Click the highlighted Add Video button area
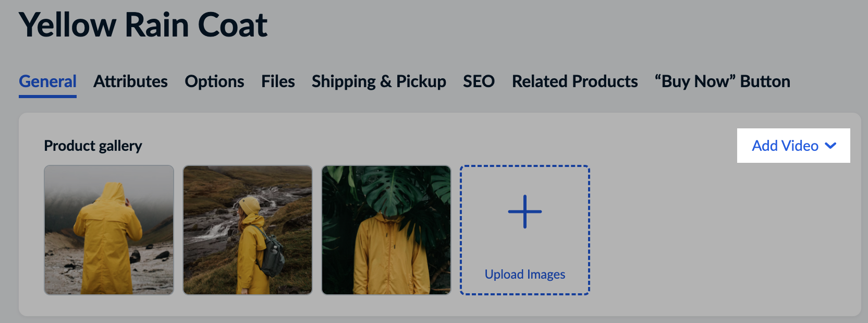Image resolution: width=868 pixels, height=323 pixels. coord(793,146)
